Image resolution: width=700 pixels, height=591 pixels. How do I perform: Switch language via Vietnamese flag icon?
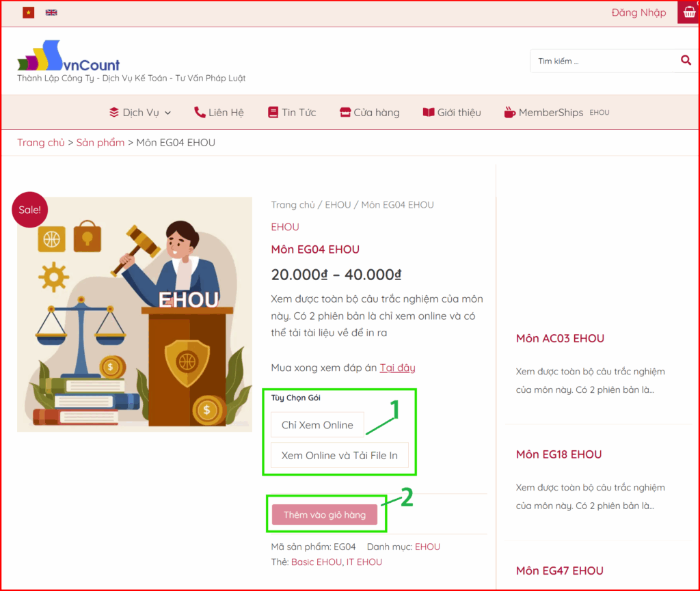point(29,12)
